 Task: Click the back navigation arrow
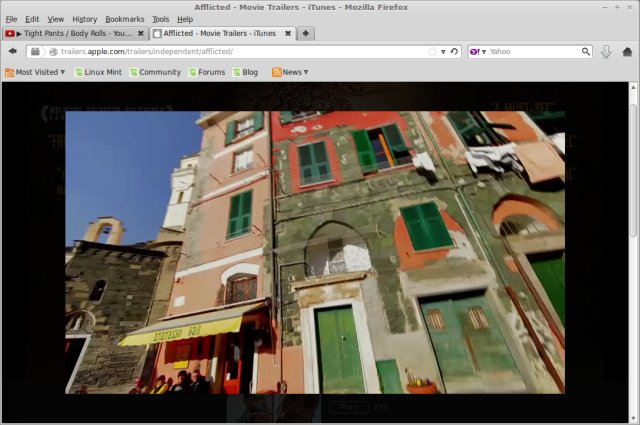(x=13, y=51)
